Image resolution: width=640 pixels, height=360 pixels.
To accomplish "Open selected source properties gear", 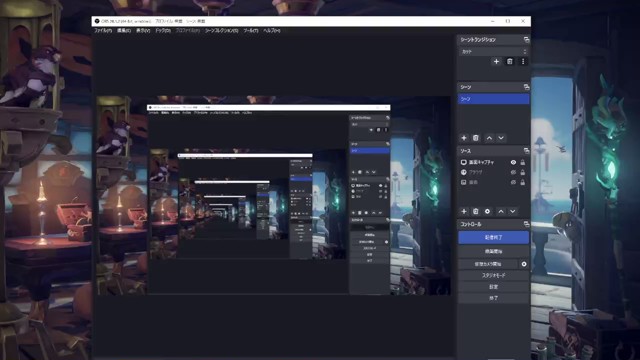I will [487, 211].
